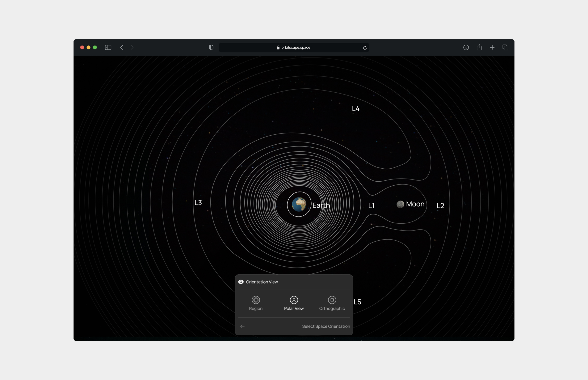Navigate back with the browser back chevron
588x380 pixels.
122,47
